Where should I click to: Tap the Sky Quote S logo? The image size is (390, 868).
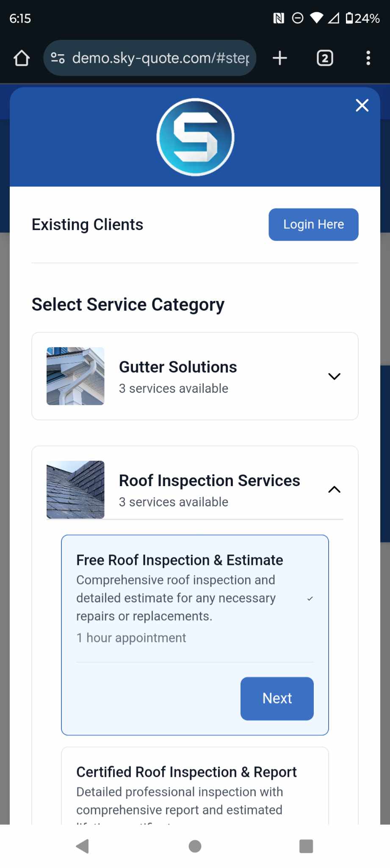coord(195,137)
